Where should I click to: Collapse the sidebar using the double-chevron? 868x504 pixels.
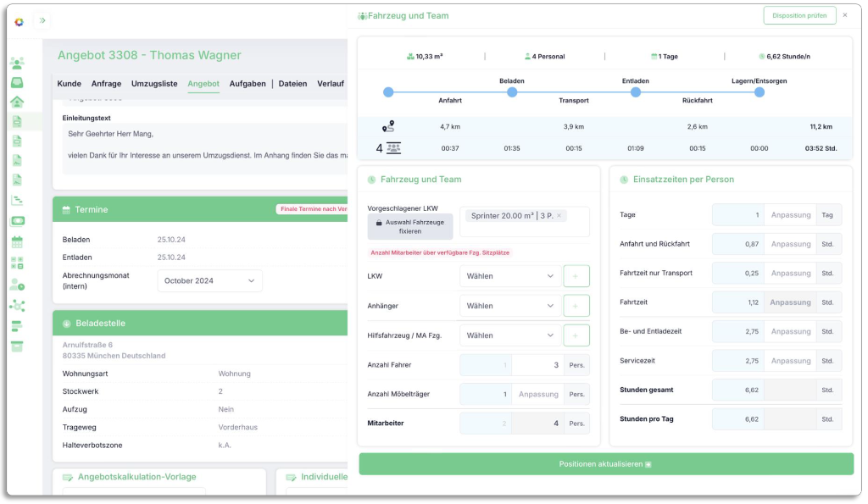click(42, 19)
